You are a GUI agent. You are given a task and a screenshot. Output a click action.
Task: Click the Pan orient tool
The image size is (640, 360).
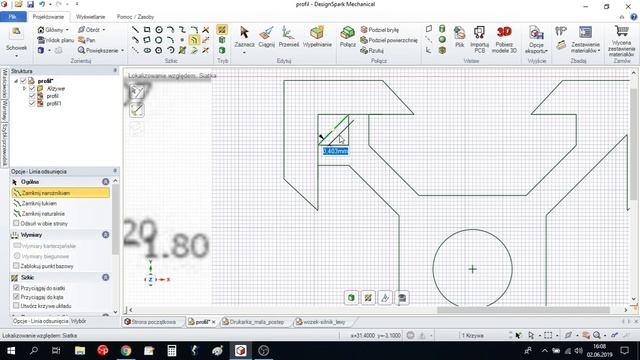coord(87,40)
